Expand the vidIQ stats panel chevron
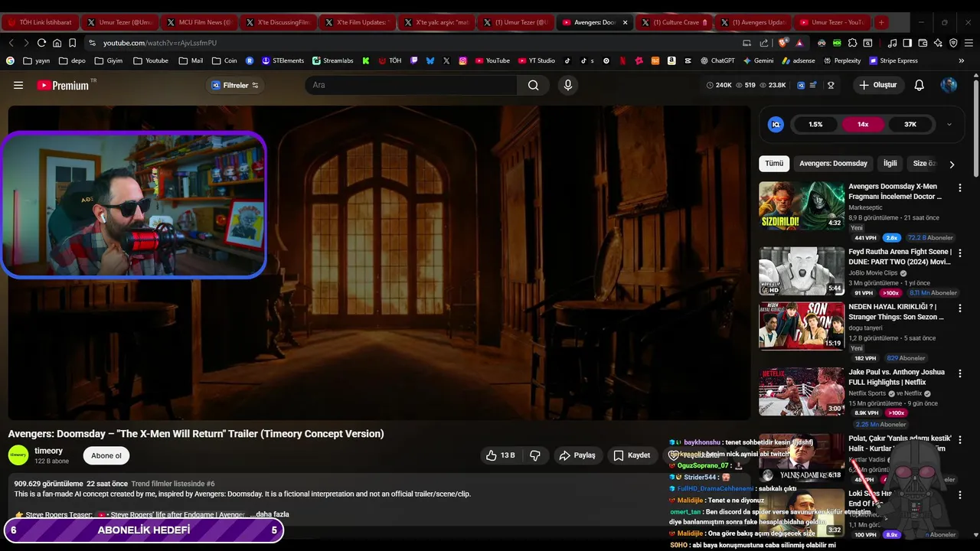The width and height of the screenshot is (980, 551). (x=949, y=124)
